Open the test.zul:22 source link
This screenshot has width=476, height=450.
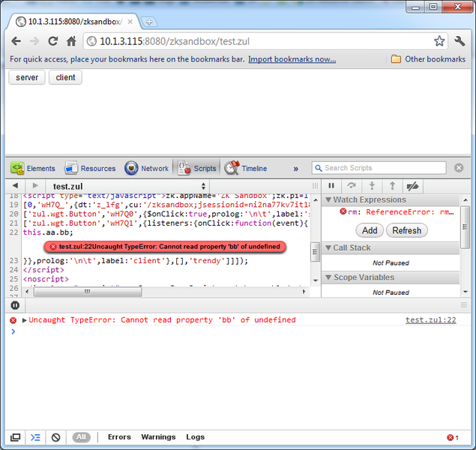click(431, 320)
